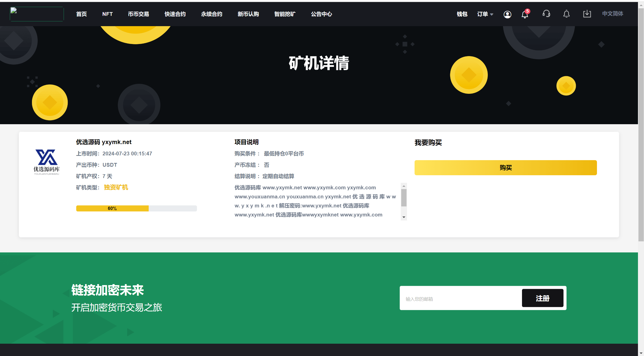Screen dimensions: 644x356
Task: Click the title 优选源码 yxymk.net
Action: [x=104, y=142]
